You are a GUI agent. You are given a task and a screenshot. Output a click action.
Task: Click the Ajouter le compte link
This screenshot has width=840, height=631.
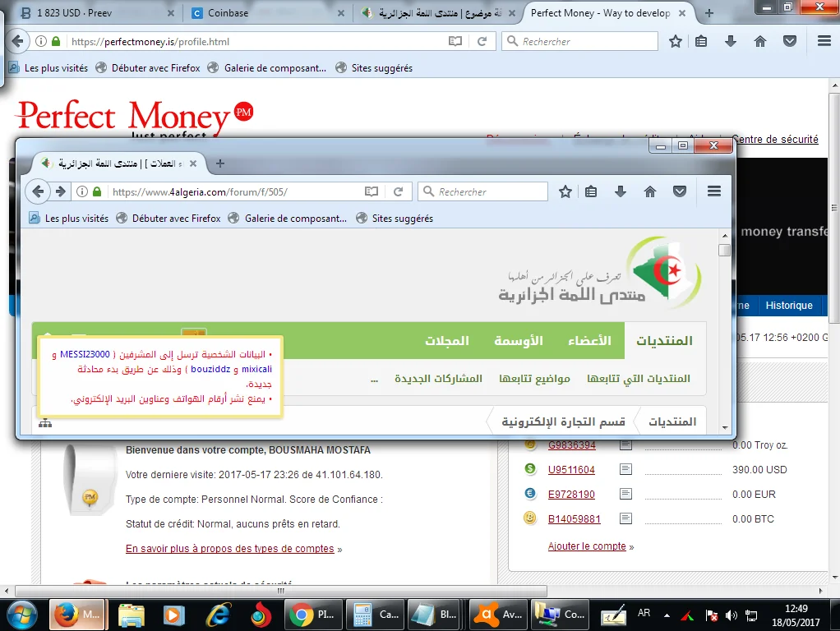(587, 546)
